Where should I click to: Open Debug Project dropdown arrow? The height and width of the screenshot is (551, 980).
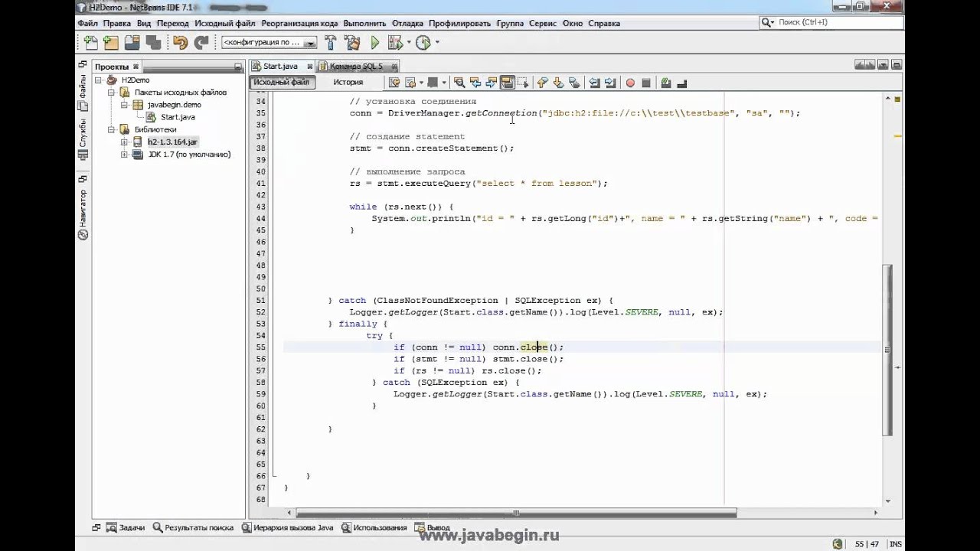tap(408, 43)
